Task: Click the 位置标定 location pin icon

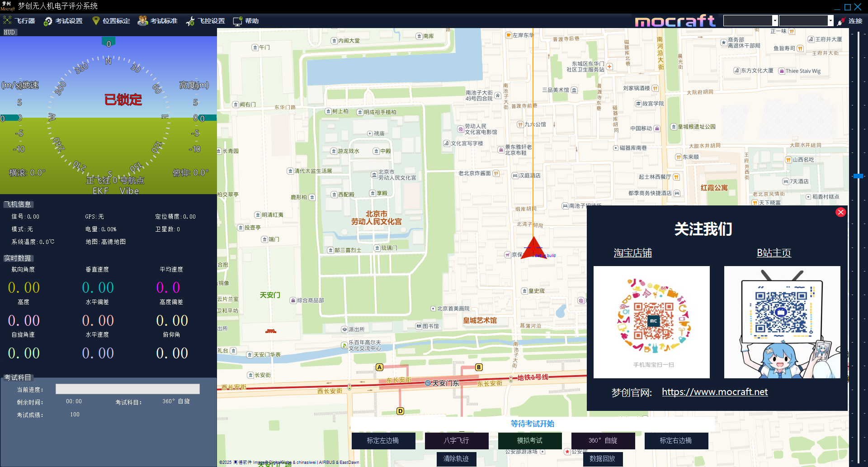Action: coord(95,21)
